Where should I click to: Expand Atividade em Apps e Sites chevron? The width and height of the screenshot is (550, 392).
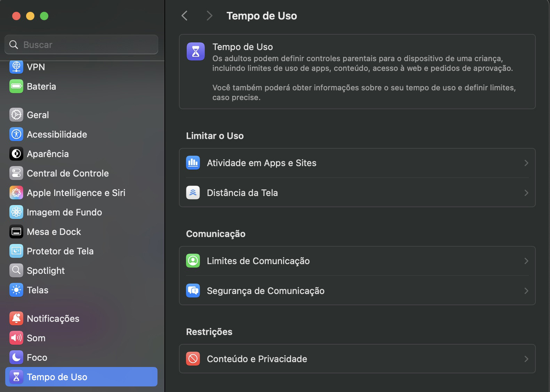click(x=526, y=163)
